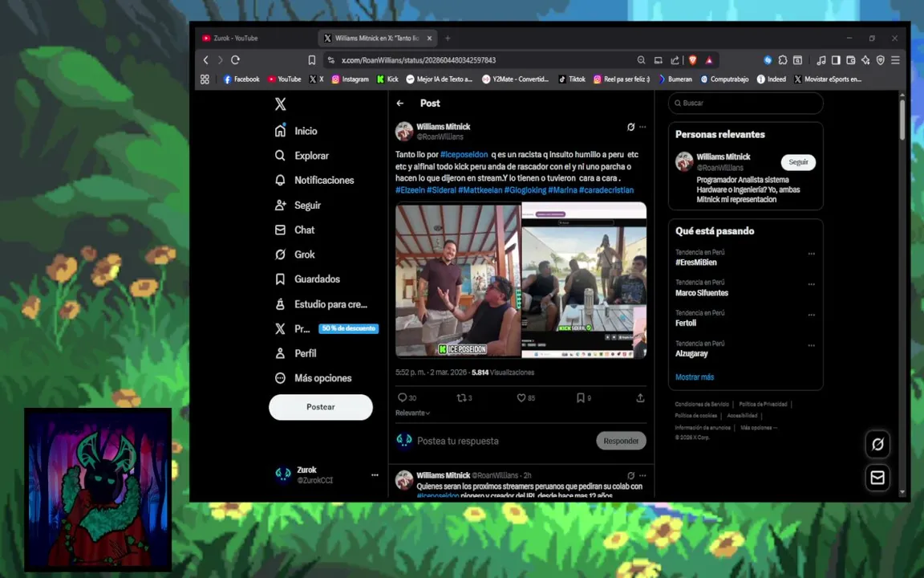Open the Ice Poseidon left post image

pyautogui.click(x=458, y=280)
